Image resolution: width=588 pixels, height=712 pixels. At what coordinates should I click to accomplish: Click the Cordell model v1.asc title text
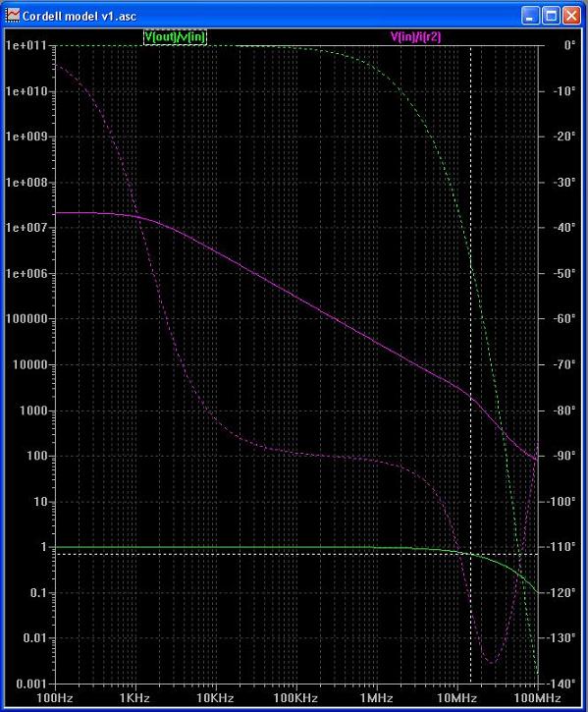pyautogui.click(x=80, y=17)
